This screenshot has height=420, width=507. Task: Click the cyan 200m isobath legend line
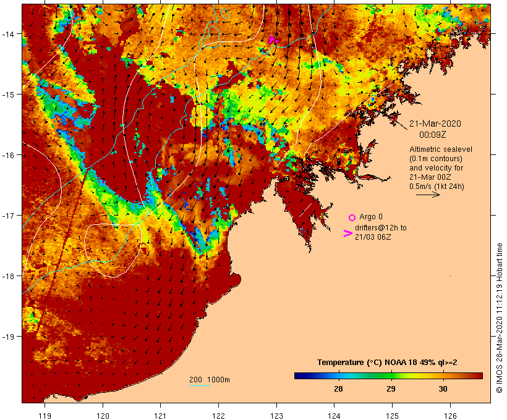(x=200, y=385)
